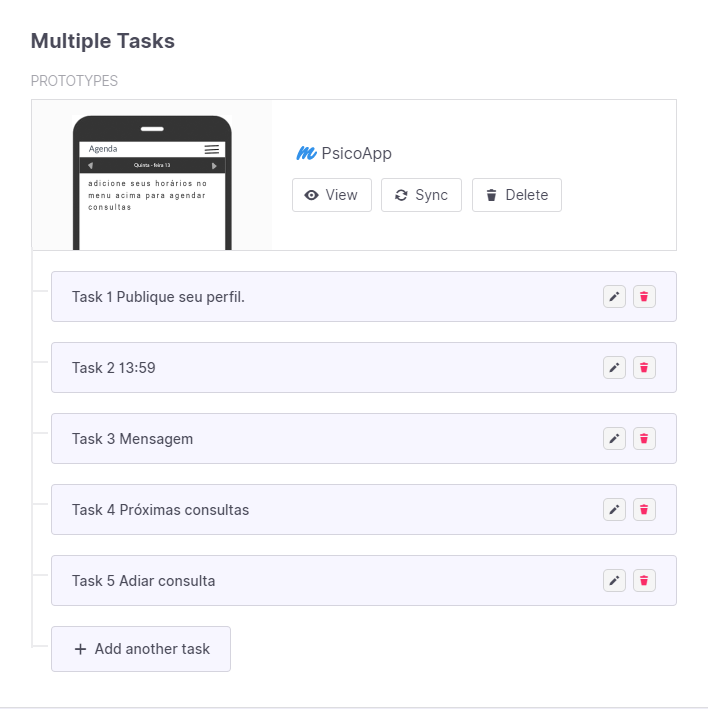Delete Task 3 Mensagem
The height and width of the screenshot is (709, 708).
pos(644,438)
